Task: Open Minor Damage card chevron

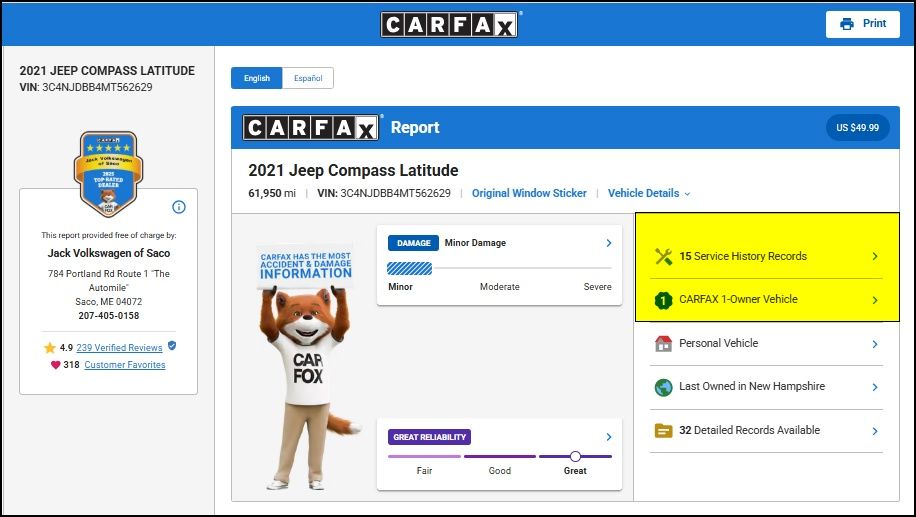Action: (x=609, y=243)
